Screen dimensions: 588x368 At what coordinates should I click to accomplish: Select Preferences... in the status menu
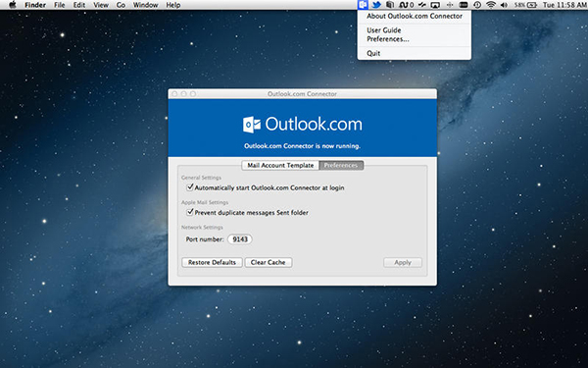415,39
